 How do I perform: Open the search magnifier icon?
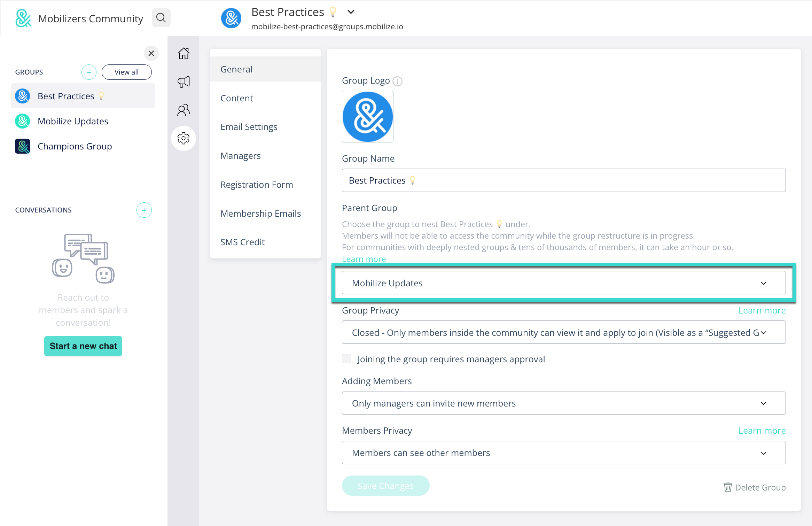coord(161,18)
